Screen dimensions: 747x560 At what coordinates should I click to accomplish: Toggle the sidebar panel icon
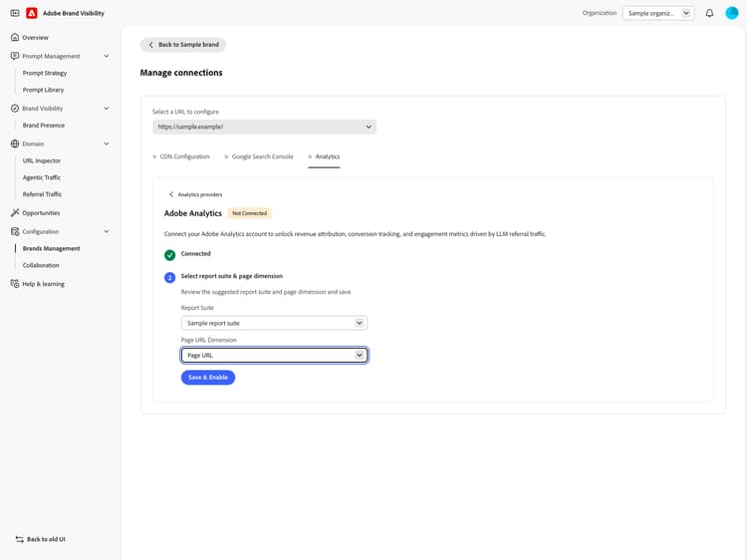(x=15, y=13)
